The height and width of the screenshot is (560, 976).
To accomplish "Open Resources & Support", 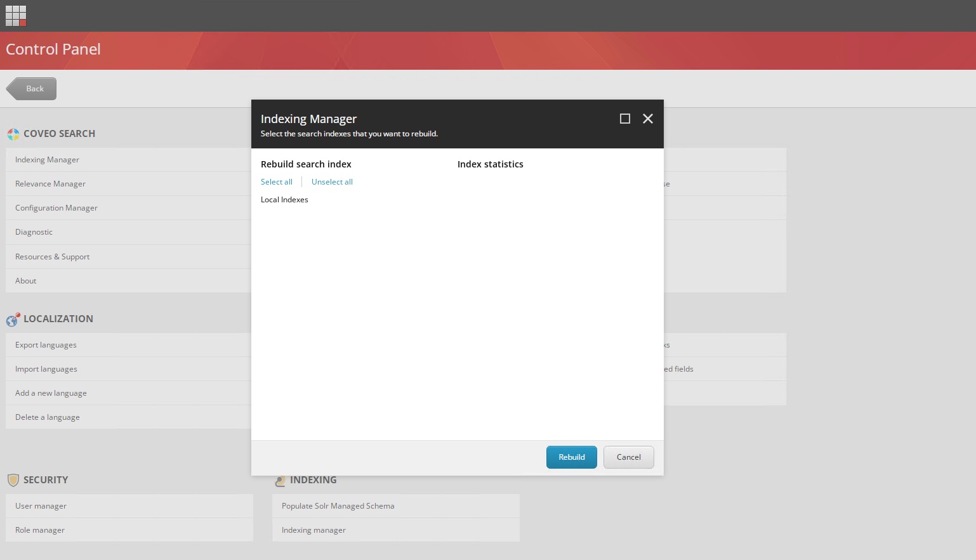I will pyautogui.click(x=129, y=257).
